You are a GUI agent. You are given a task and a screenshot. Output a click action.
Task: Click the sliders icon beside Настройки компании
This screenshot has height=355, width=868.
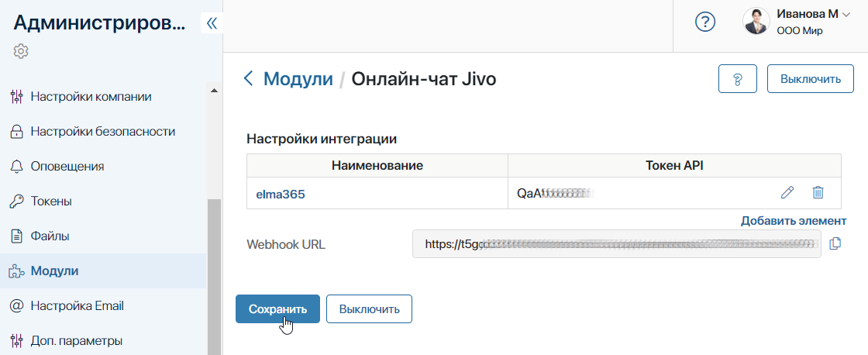tap(17, 97)
